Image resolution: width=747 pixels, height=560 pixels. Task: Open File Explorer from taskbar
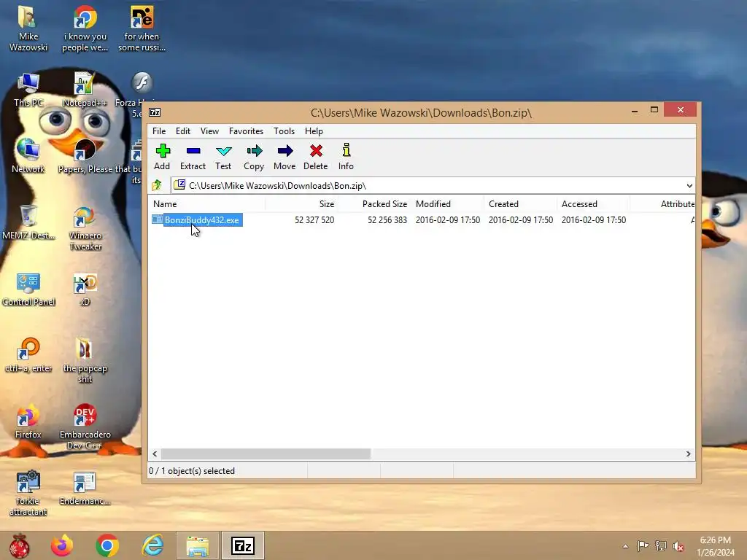(x=197, y=545)
